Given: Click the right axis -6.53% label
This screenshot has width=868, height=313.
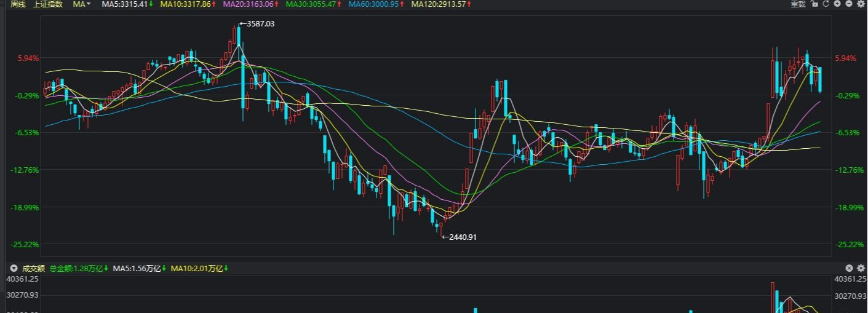Looking at the screenshot, I should [x=846, y=133].
